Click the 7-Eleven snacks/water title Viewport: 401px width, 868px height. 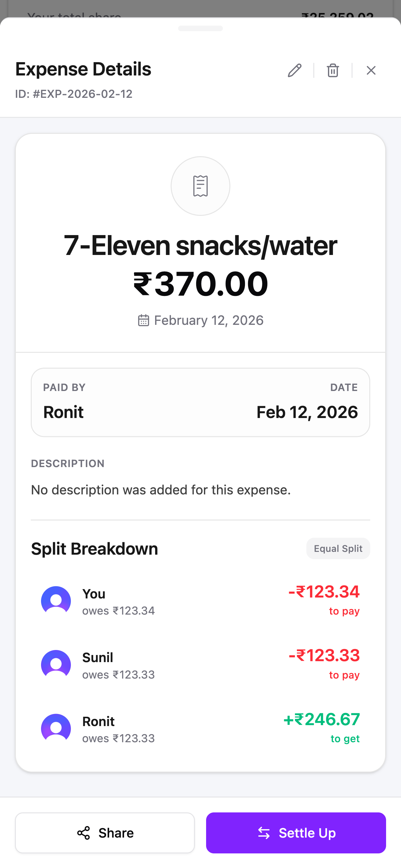point(200,246)
